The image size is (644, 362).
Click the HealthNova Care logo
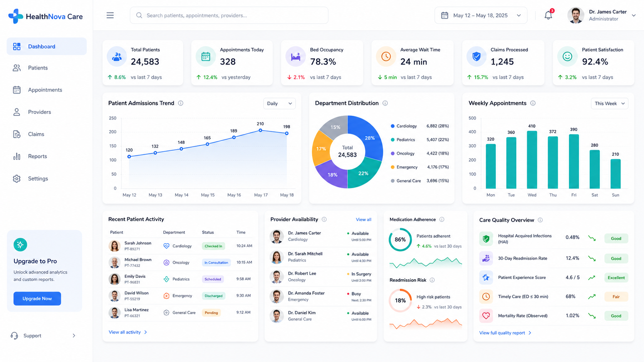[45, 16]
